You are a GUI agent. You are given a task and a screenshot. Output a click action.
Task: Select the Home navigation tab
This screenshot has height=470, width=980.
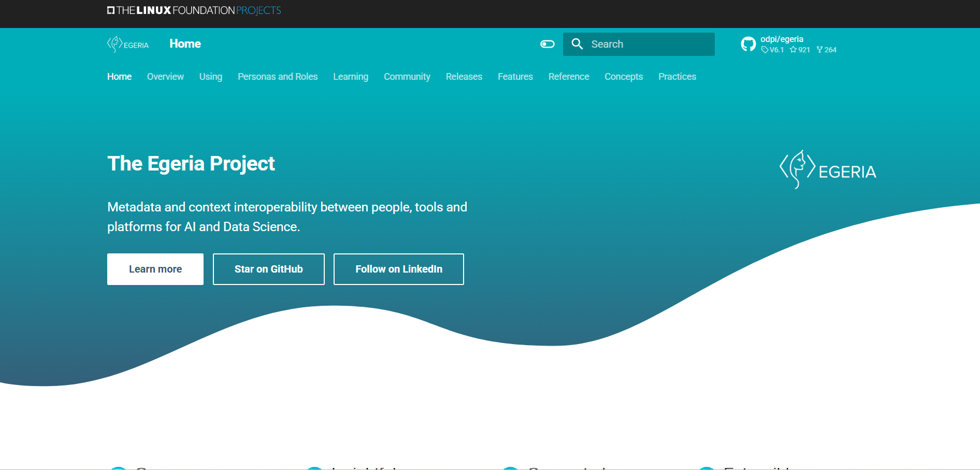tap(119, 77)
